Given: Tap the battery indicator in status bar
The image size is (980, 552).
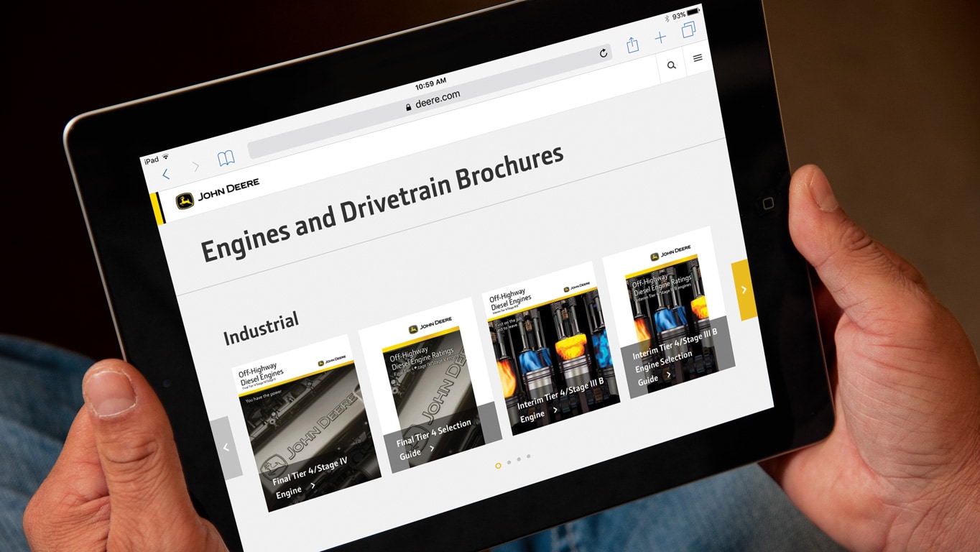Looking at the screenshot, I should [x=693, y=12].
